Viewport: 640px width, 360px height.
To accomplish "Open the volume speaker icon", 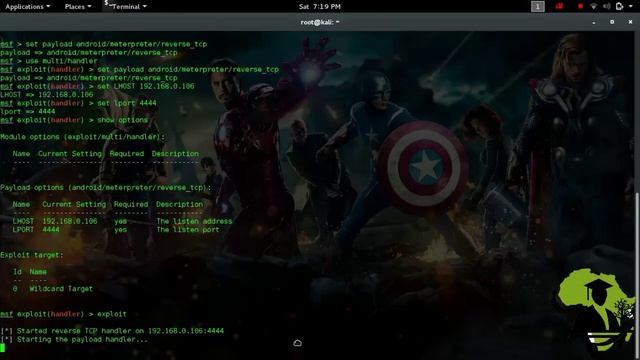I will pyautogui.click(x=607, y=7).
